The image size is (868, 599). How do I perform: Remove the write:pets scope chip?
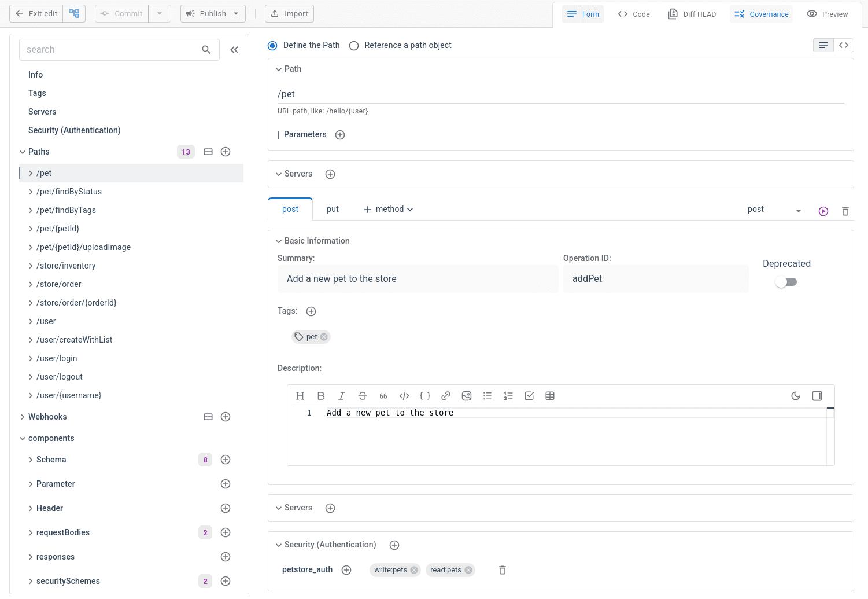click(414, 570)
